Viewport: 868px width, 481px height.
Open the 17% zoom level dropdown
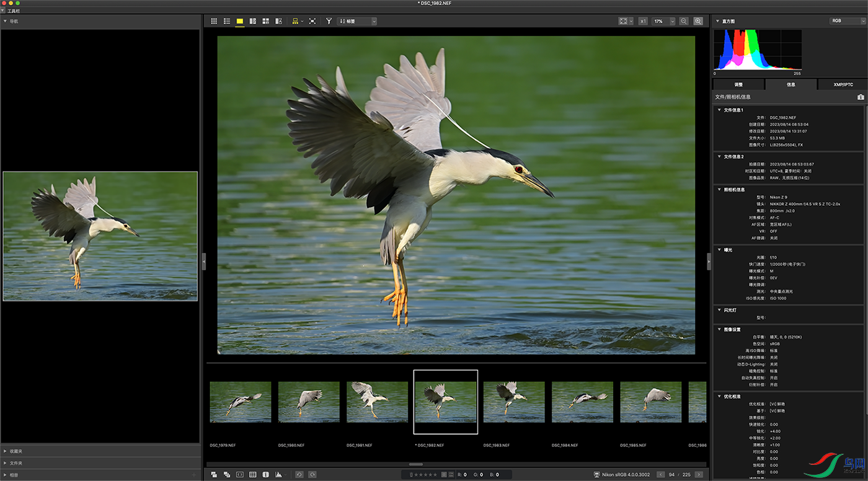click(663, 21)
